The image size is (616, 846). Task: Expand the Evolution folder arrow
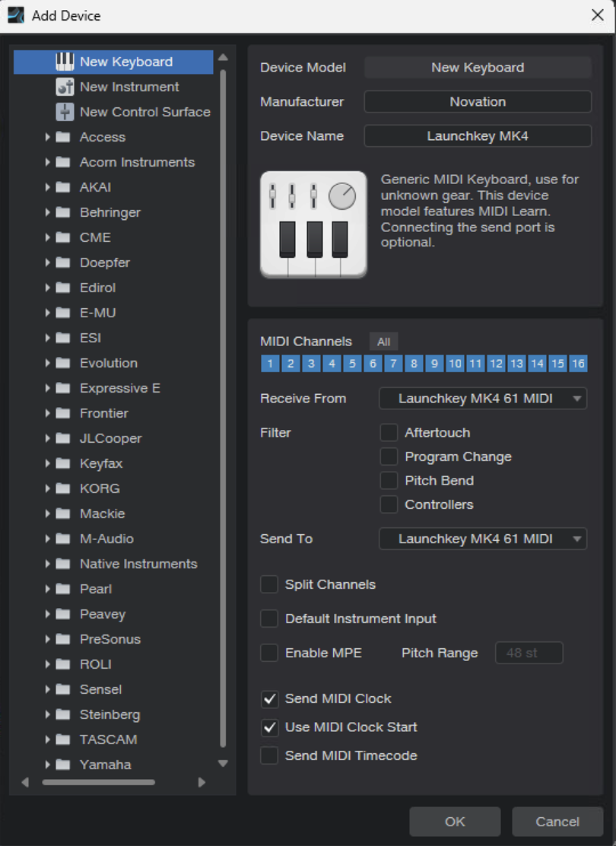pos(48,363)
